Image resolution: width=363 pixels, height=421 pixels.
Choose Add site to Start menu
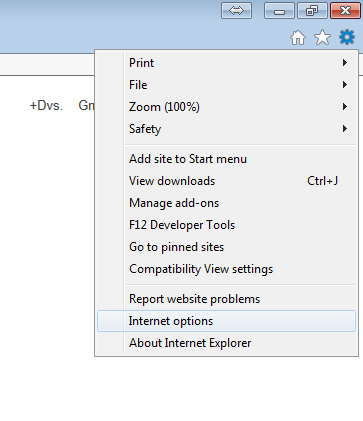[x=227, y=159]
